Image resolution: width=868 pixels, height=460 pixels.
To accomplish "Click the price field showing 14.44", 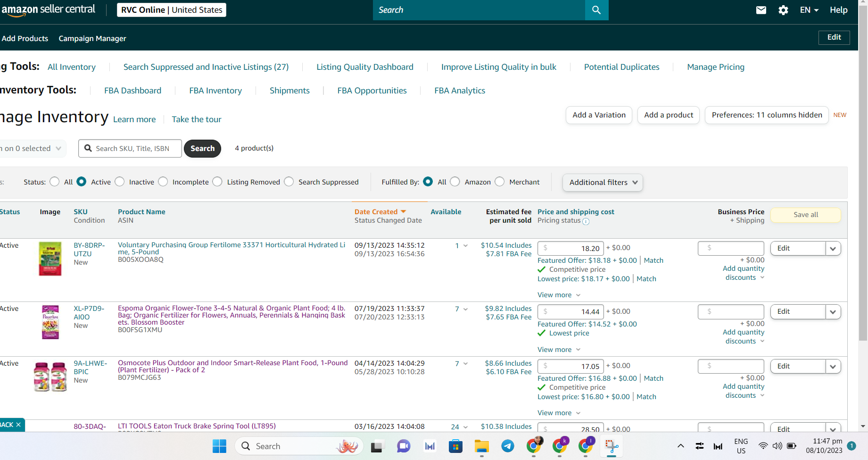I will (570, 312).
